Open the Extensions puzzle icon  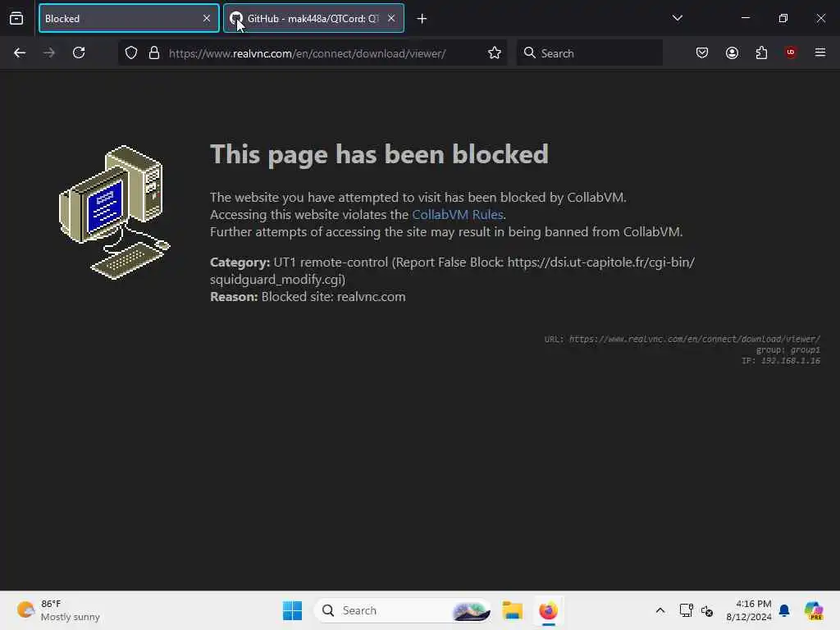tap(761, 53)
